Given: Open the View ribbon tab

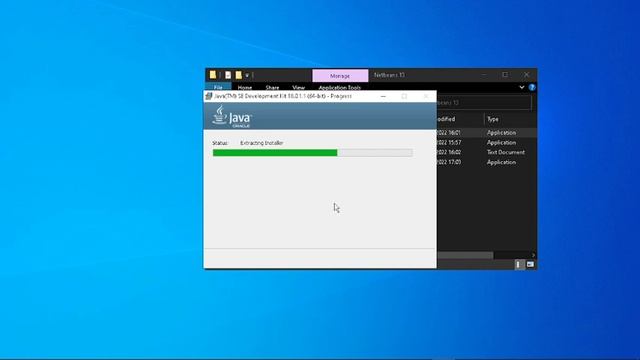Looking at the screenshot, I should pyautogui.click(x=298, y=87).
